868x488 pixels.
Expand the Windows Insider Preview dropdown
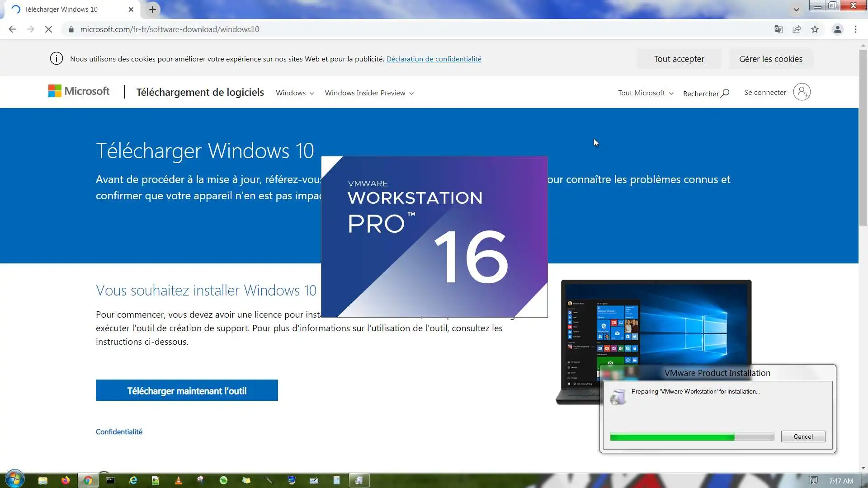[x=369, y=93]
